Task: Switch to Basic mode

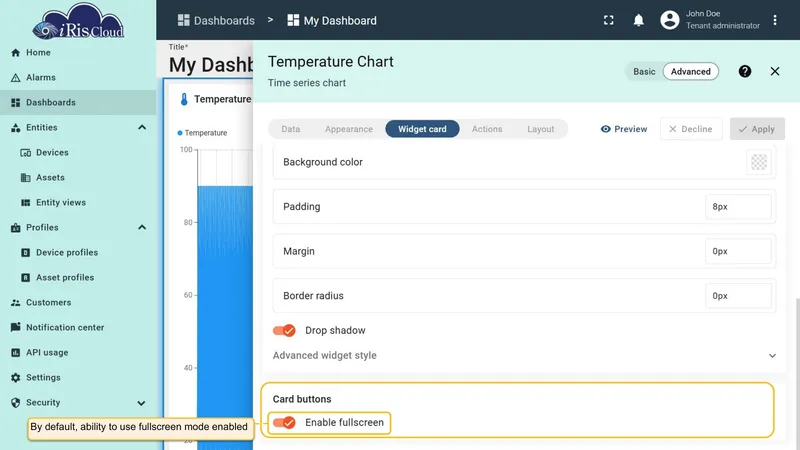Action: coord(644,71)
